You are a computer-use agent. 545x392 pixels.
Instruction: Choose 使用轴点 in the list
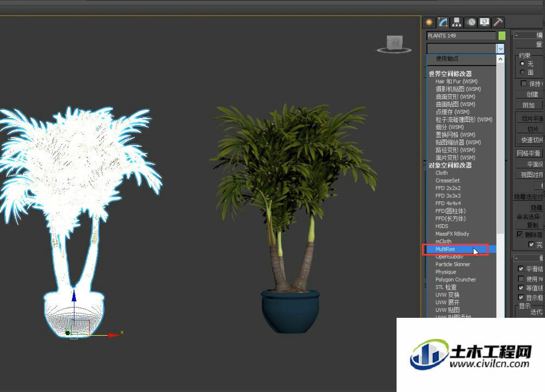point(447,58)
